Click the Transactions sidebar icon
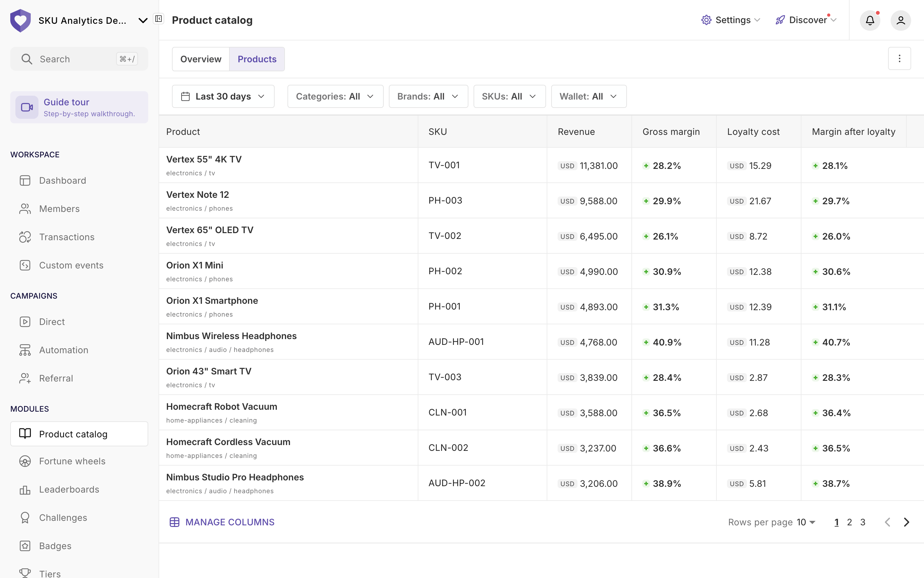The width and height of the screenshot is (924, 578). (25, 237)
